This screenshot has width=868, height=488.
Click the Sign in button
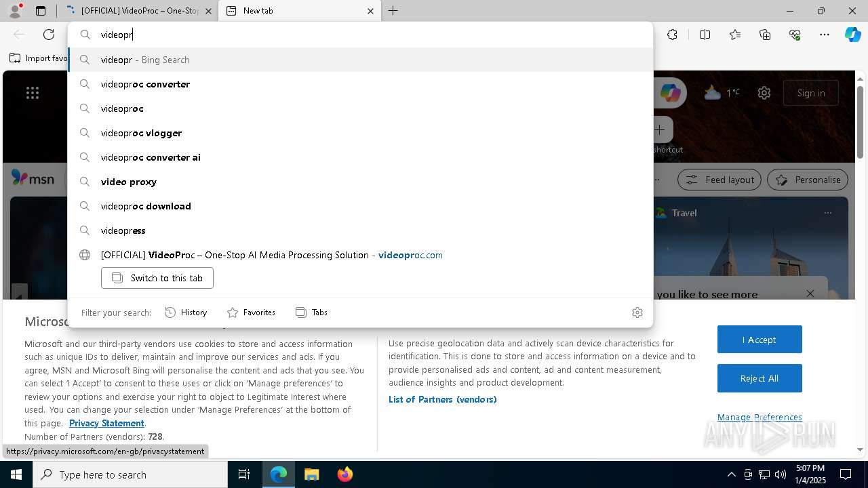tap(811, 93)
